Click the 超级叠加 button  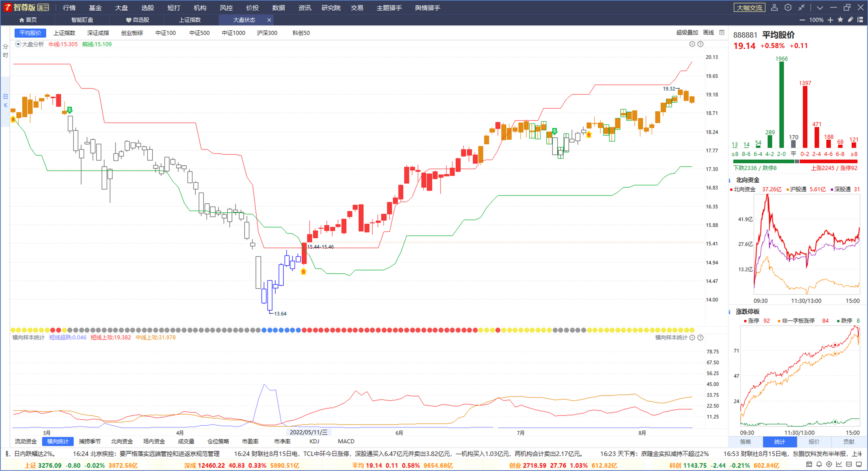coord(687,32)
